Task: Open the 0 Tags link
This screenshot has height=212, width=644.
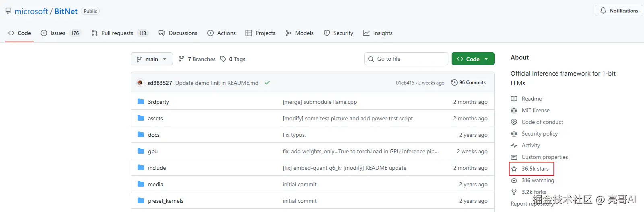Action: point(233,59)
